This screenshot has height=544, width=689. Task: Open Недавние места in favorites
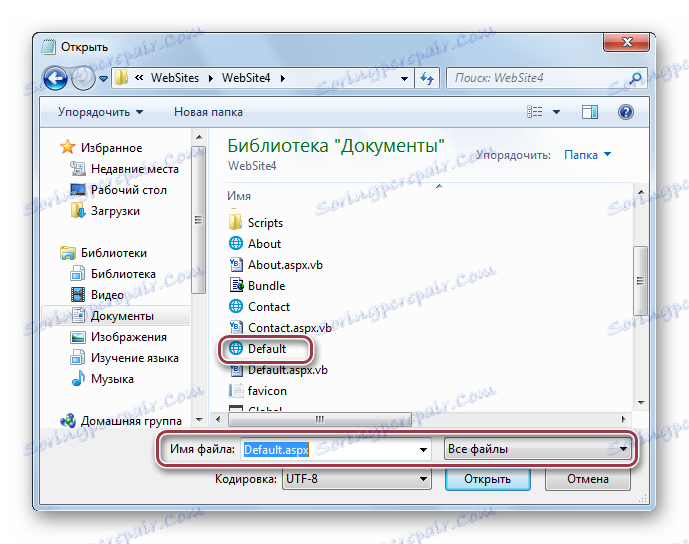[134, 169]
